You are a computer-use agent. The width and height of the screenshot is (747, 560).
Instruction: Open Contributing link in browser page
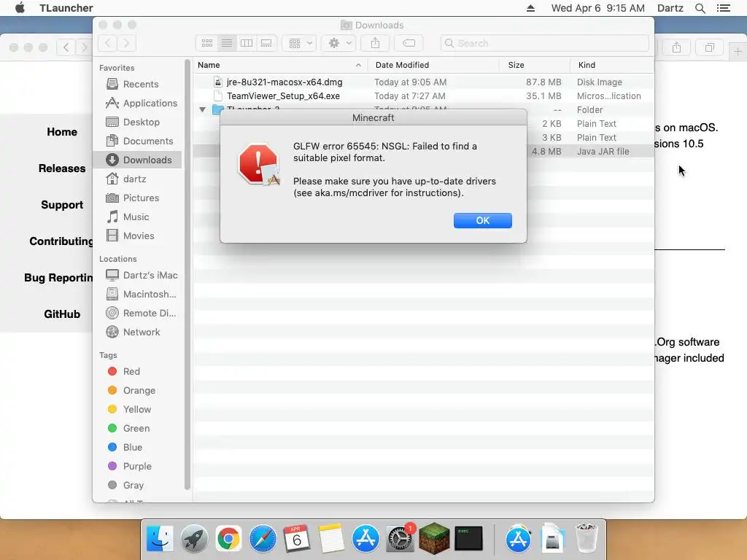tap(61, 241)
